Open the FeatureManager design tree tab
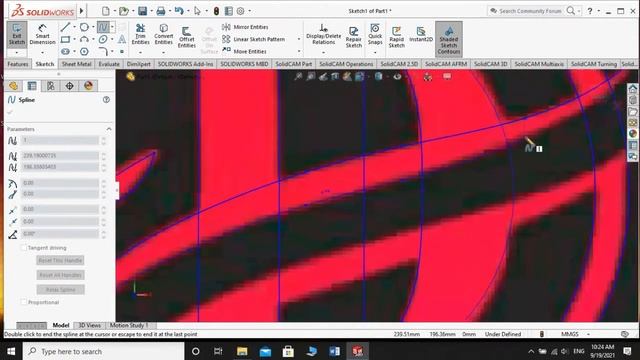Screen dimensions: 640x360 [x=13, y=86]
